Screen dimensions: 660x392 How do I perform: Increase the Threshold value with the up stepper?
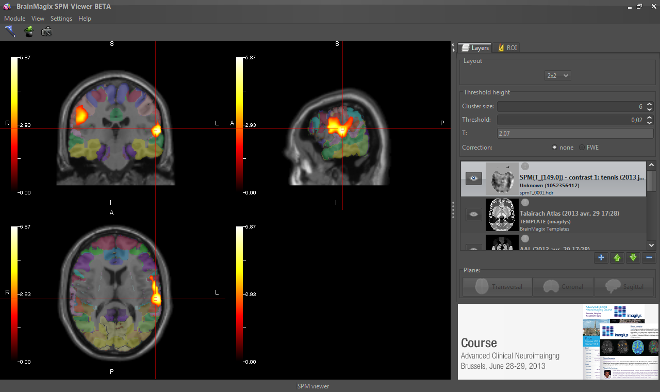pyautogui.click(x=649, y=117)
